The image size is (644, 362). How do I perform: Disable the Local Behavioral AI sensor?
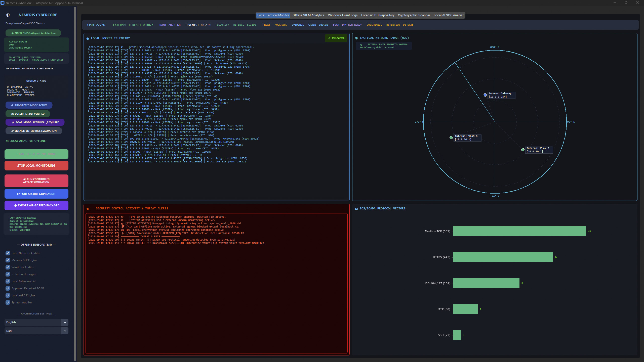[8, 281]
